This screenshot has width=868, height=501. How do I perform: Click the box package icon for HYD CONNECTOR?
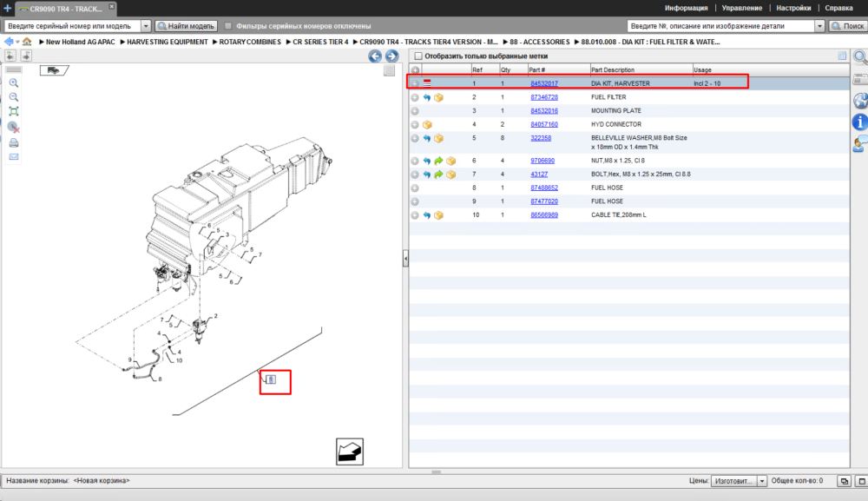427,124
